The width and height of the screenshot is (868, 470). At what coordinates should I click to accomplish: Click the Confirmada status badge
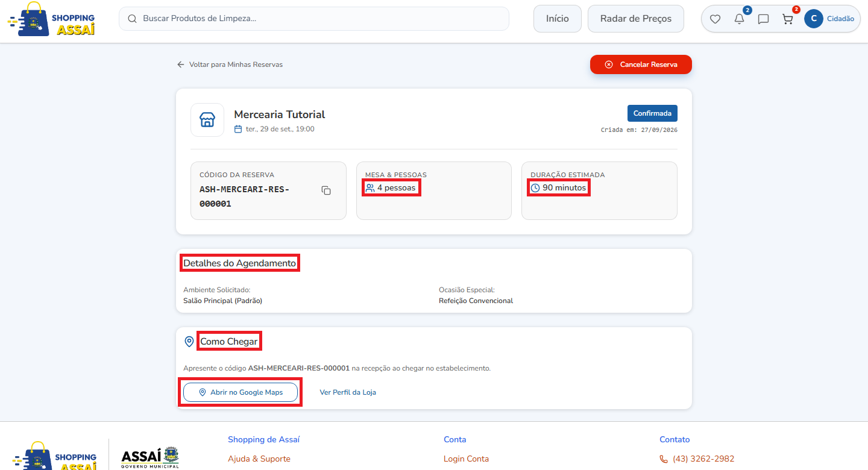pos(652,113)
